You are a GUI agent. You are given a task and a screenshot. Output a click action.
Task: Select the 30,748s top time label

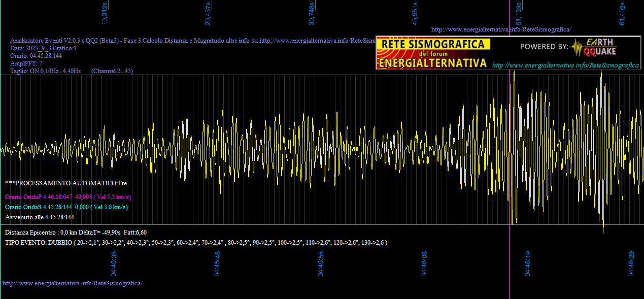coord(312,13)
